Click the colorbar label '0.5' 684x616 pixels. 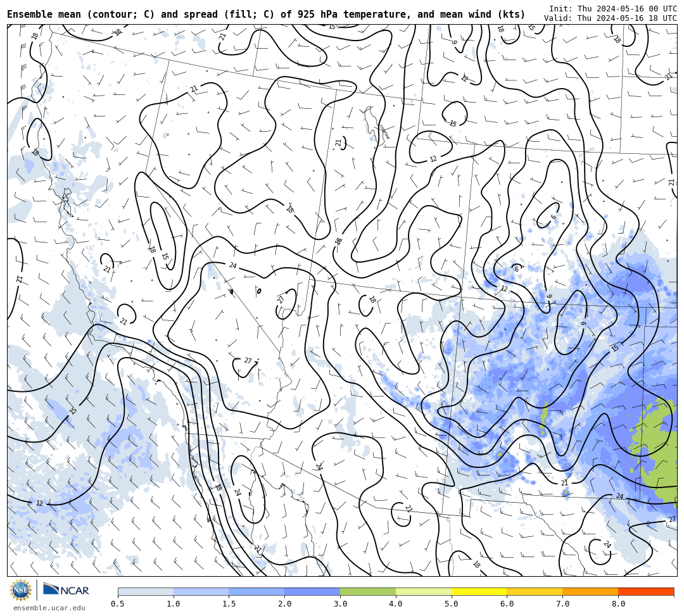(117, 604)
